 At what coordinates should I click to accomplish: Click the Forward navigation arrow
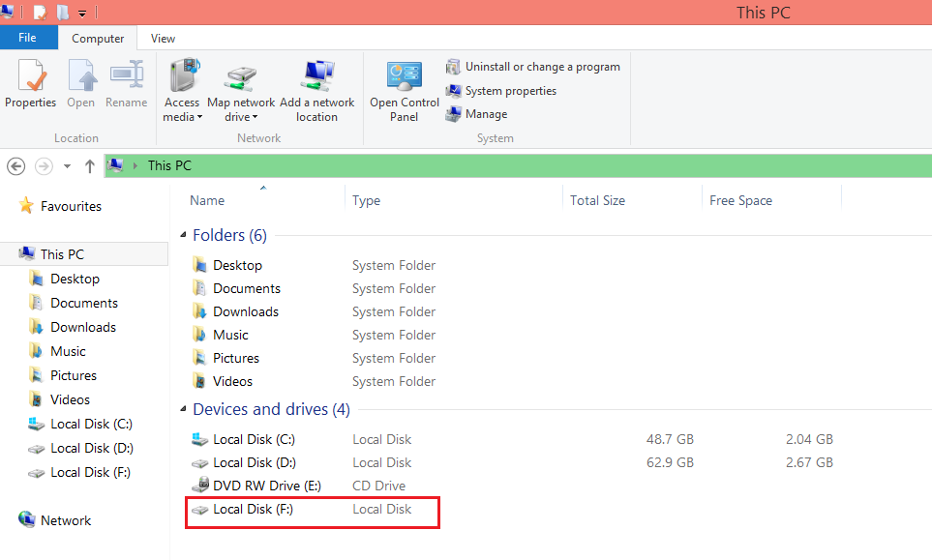click(44, 166)
